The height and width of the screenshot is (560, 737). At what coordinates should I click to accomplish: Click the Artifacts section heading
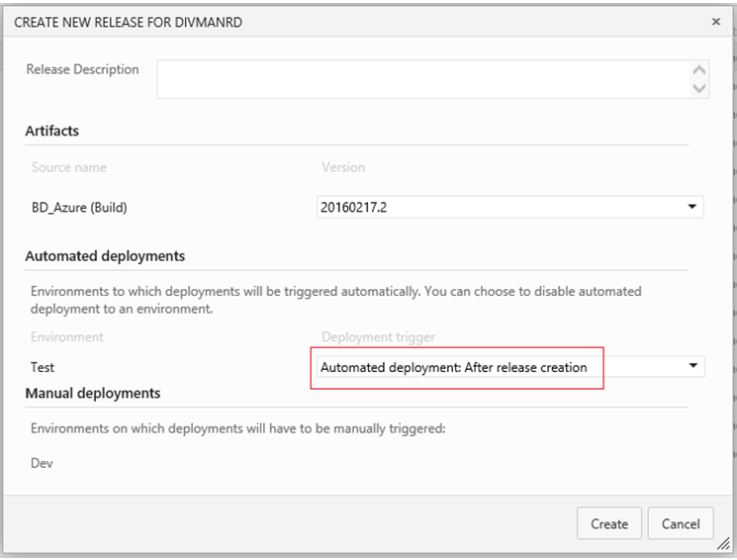pos(52,131)
